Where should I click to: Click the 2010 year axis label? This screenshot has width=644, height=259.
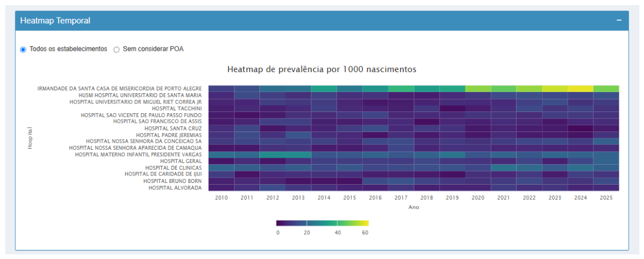221,198
